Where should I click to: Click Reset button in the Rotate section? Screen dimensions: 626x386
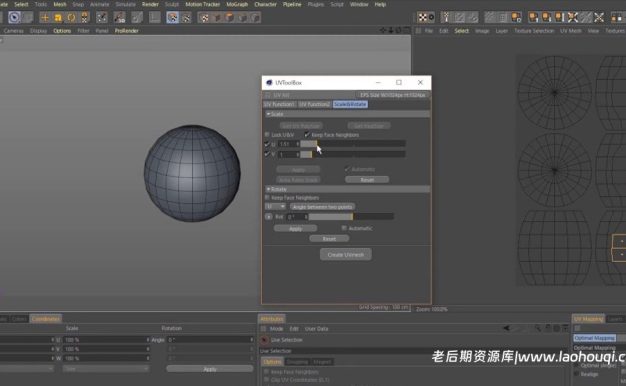329,238
